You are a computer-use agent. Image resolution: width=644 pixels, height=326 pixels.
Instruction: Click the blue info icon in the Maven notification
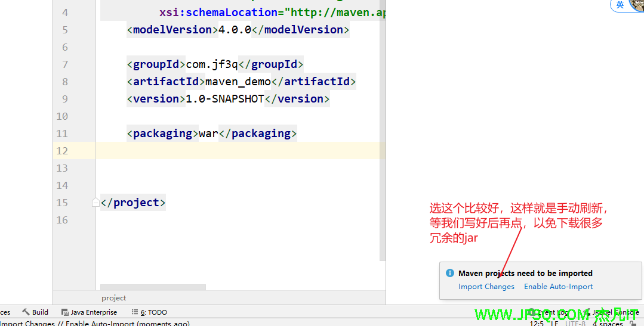pyautogui.click(x=450, y=273)
